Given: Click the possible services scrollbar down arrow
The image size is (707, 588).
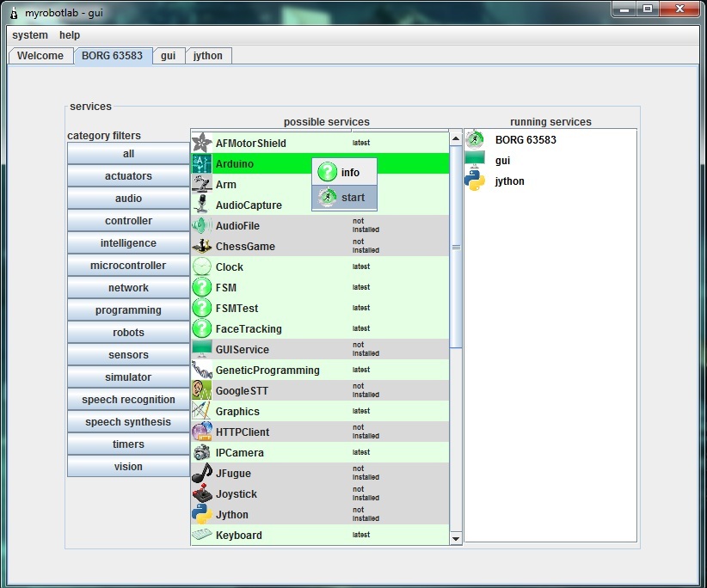Looking at the screenshot, I should [x=456, y=538].
